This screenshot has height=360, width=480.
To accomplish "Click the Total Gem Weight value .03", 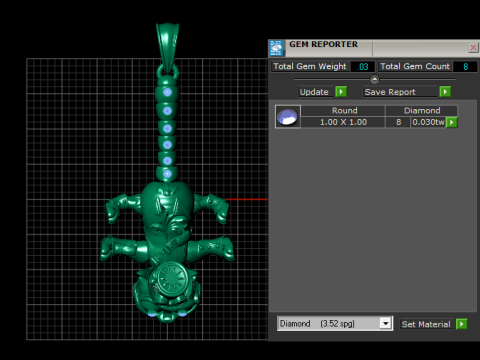I will click(x=363, y=67).
